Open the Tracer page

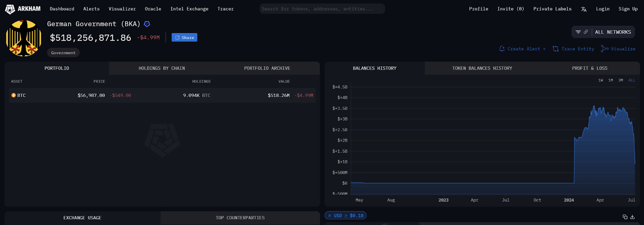[225, 9]
